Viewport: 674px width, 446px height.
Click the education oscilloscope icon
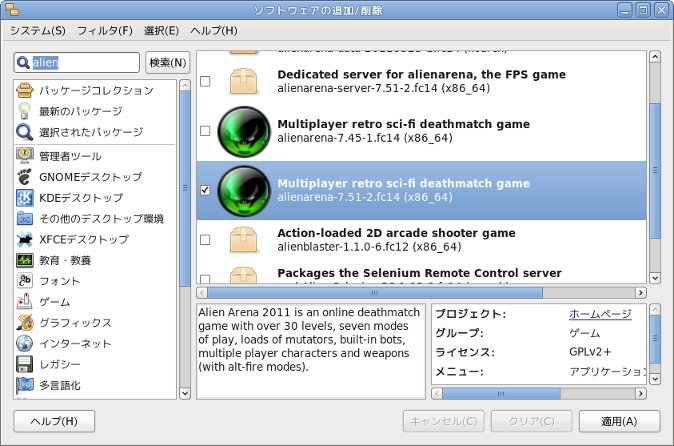click(x=25, y=260)
